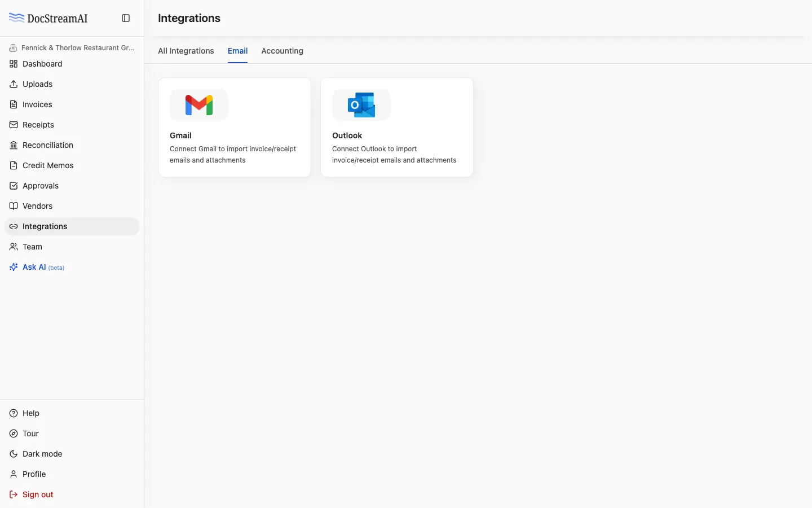Open the Accounting tab
The width and height of the screenshot is (812, 508).
[x=282, y=51]
